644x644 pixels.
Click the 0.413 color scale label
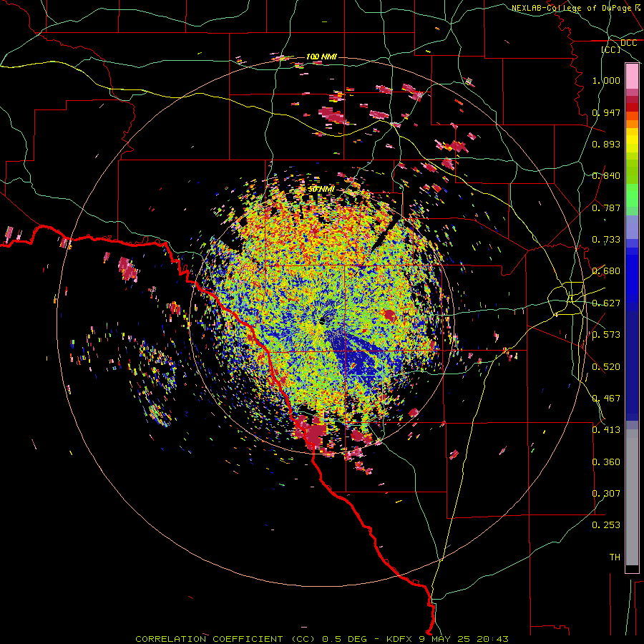[x=606, y=430]
